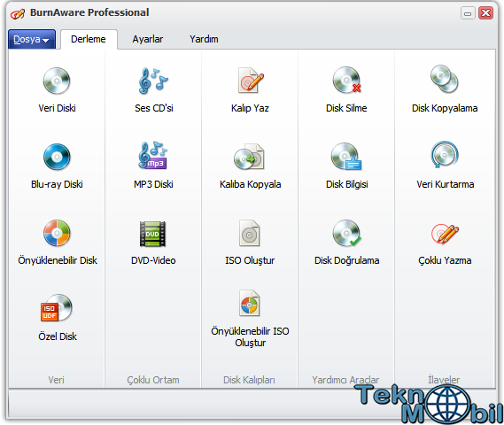Open the Çoklu Yazma multiburn tool

pos(445,244)
